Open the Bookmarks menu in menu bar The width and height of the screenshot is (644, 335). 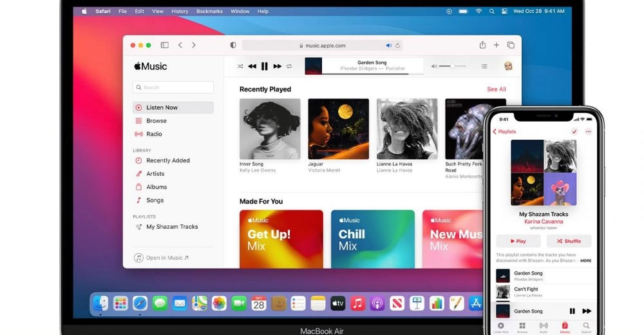pyautogui.click(x=209, y=11)
